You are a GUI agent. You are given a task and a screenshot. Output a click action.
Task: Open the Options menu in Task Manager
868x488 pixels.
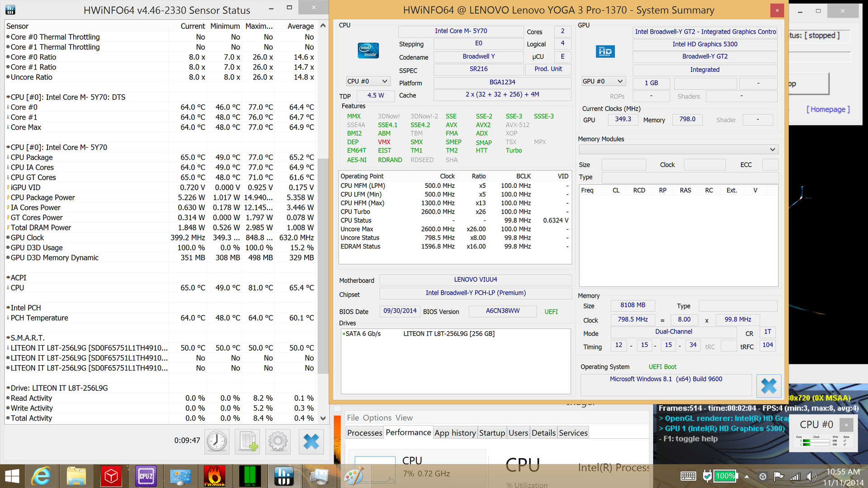(x=377, y=418)
